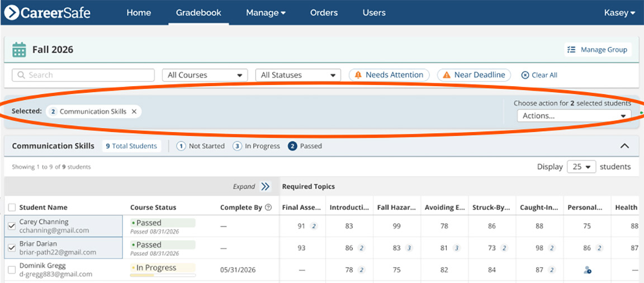This screenshot has width=644, height=283.
Task: Check Dominik Gregg's checkbox
Action: point(12,270)
